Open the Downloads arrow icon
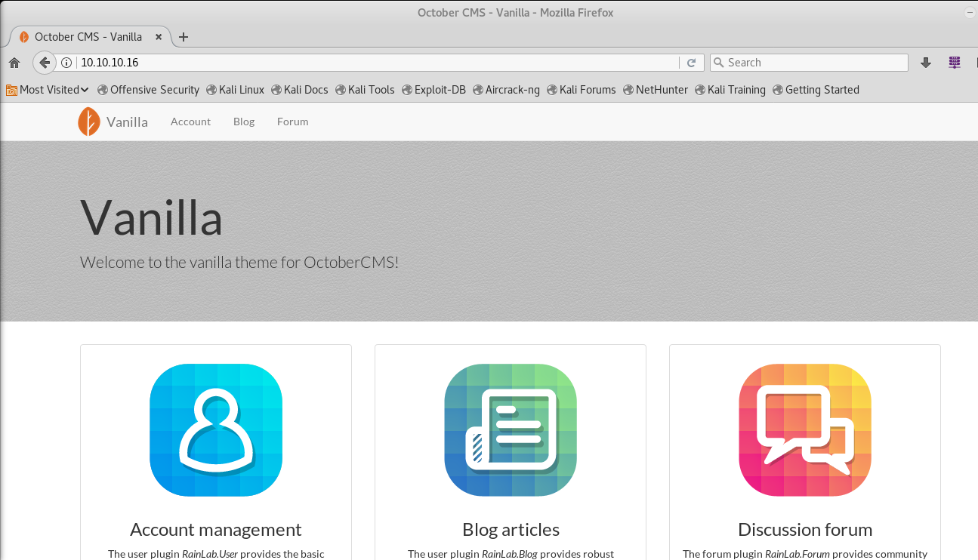The height and width of the screenshot is (560, 978). coord(926,63)
